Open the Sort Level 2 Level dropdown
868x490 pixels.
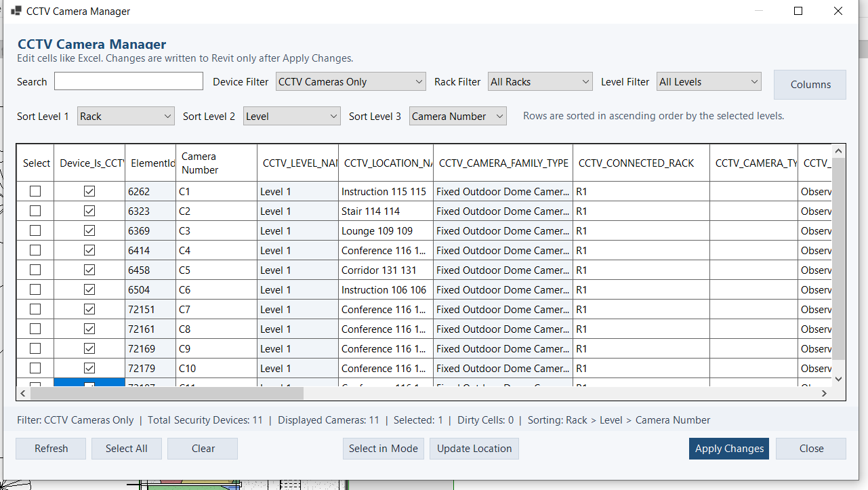(291, 116)
